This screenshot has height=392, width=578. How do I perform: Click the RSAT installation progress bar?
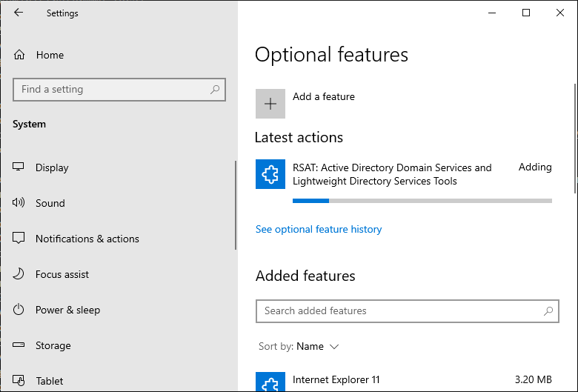pyautogui.click(x=422, y=200)
